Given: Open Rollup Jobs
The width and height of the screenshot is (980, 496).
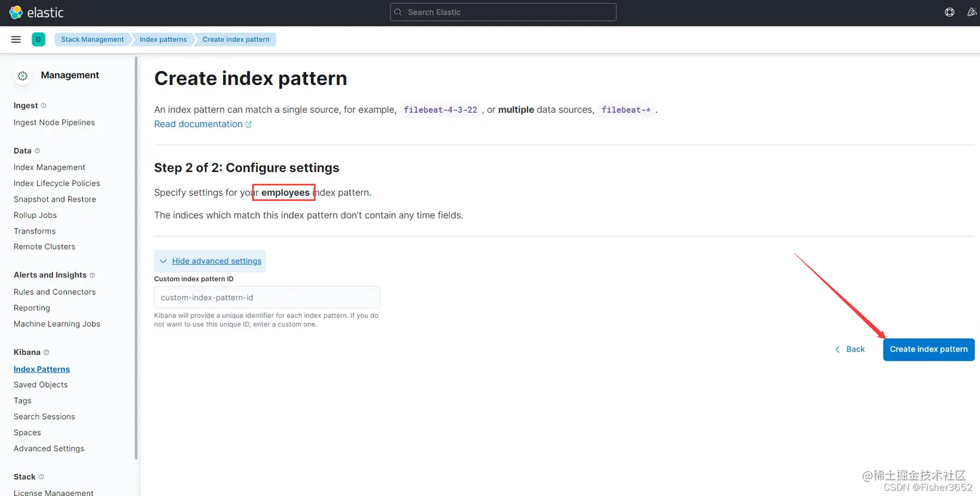Looking at the screenshot, I should [35, 215].
